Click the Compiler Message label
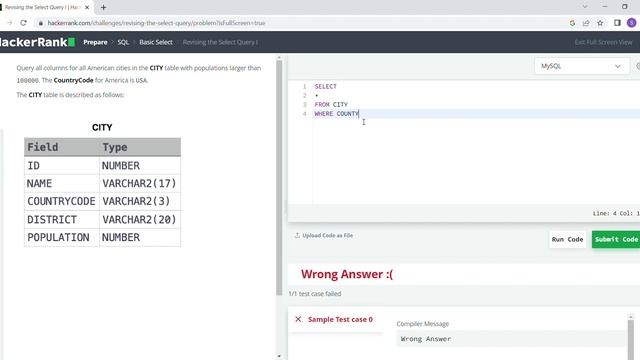The width and height of the screenshot is (640, 360). coord(422,324)
